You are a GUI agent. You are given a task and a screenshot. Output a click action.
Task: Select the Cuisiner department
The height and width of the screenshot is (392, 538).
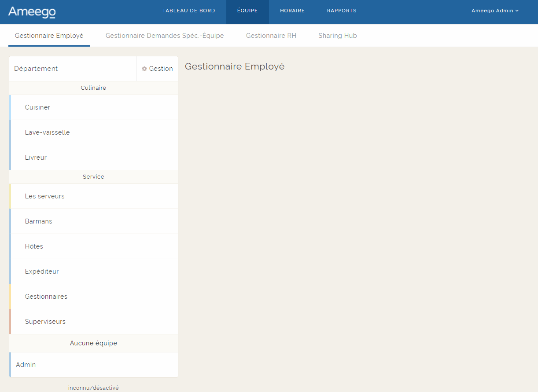(38, 107)
